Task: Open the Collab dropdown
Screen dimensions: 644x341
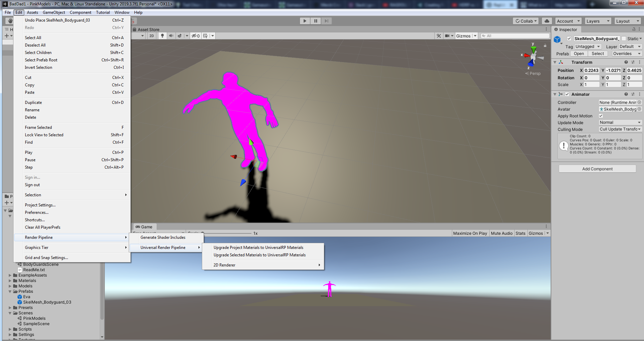Action: pos(526,21)
